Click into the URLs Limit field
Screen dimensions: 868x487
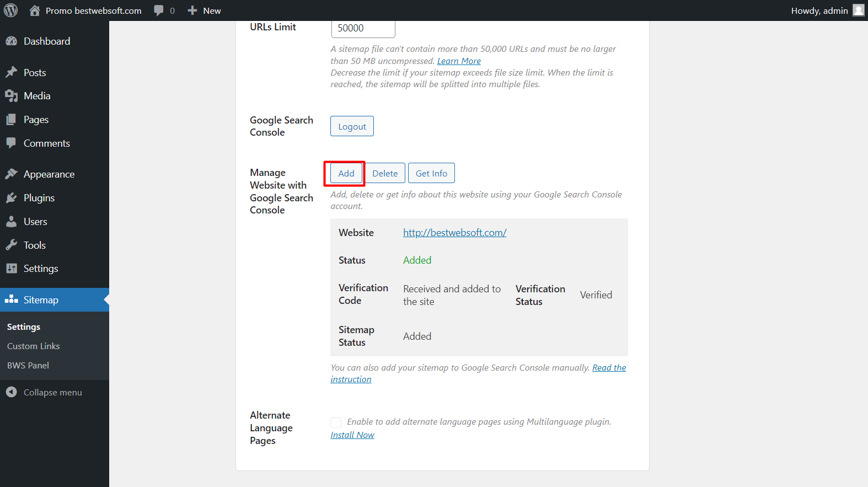pyautogui.click(x=363, y=29)
